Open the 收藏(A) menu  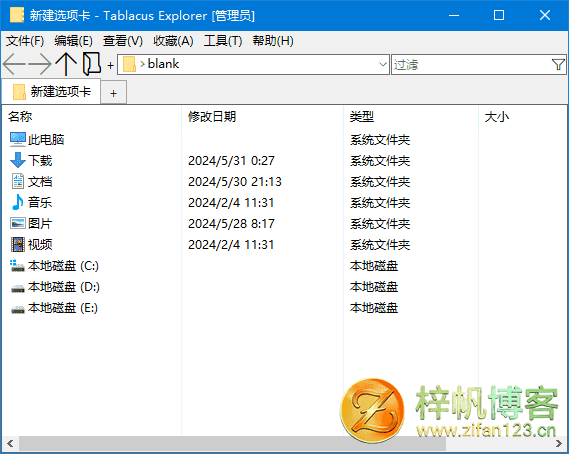(x=173, y=41)
